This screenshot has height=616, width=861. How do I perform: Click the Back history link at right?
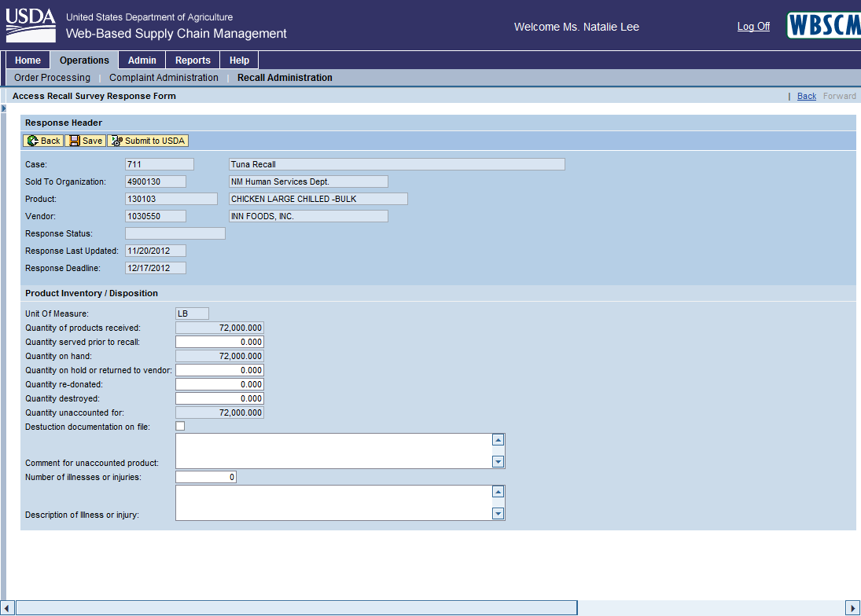[807, 96]
